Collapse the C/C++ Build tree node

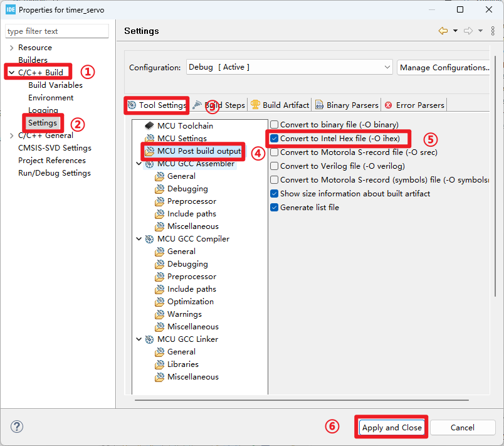coord(11,73)
